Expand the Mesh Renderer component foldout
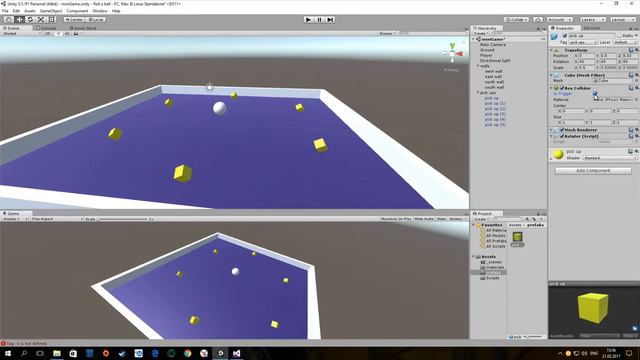 click(x=551, y=130)
